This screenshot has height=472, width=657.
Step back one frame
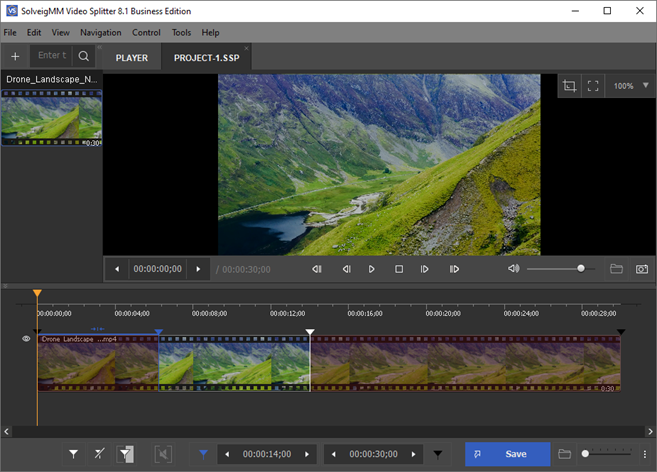(347, 269)
